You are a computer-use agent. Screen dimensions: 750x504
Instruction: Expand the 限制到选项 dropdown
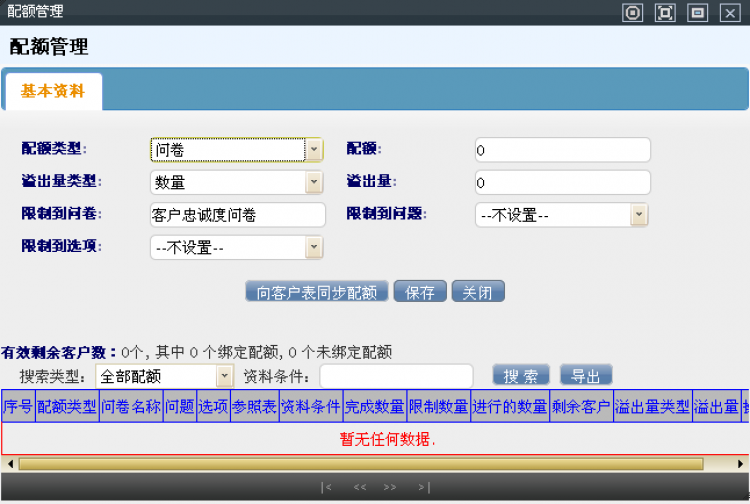[x=313, y=247]
